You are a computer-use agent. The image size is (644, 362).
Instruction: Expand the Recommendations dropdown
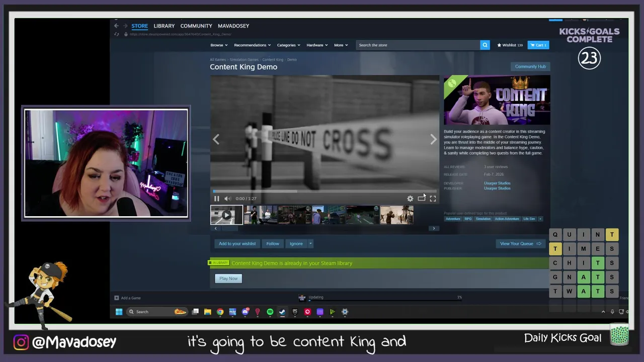tap(252, 45)
